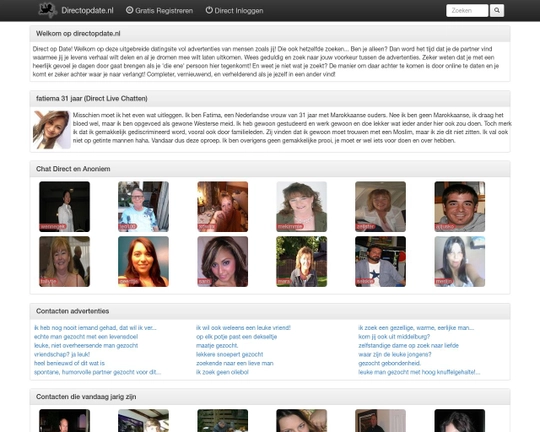Focus the Zoeken search input field

[x=467, y=10]
